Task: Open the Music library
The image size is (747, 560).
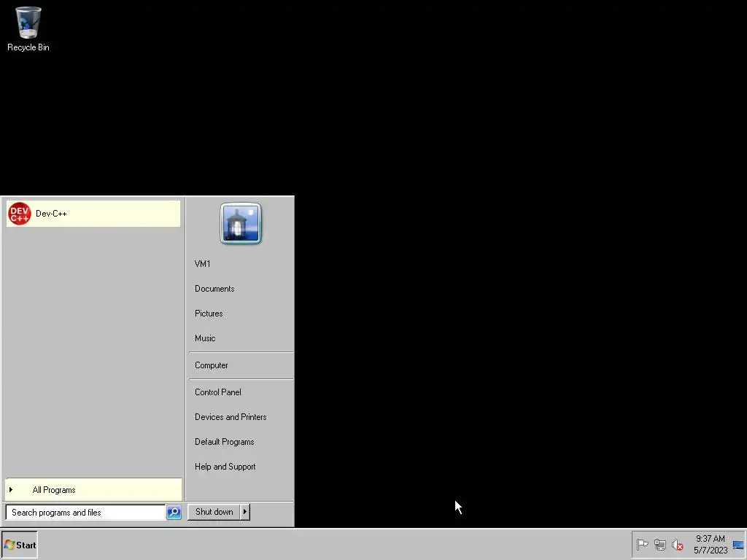Action: tap(241, 338)
